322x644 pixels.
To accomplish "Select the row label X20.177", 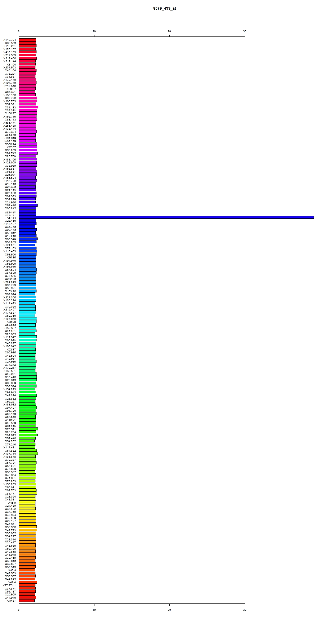I will (x=10, y=521).
